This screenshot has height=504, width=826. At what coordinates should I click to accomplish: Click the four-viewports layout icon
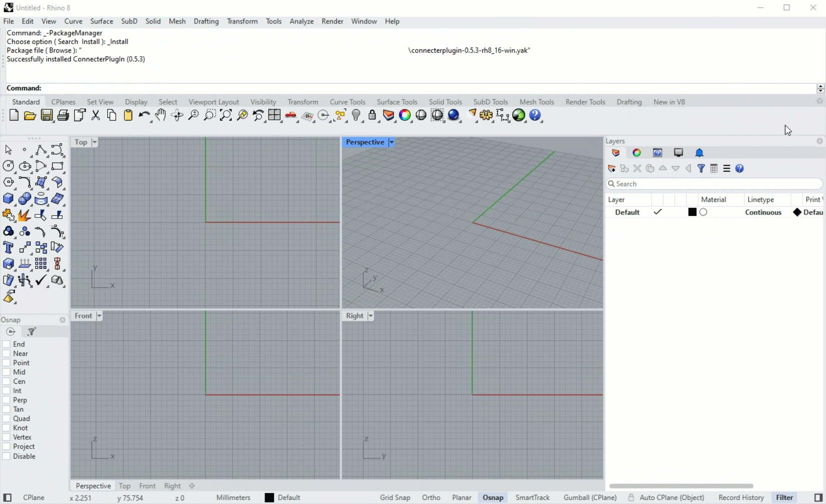pyautogui.click(x=275, y=115)
